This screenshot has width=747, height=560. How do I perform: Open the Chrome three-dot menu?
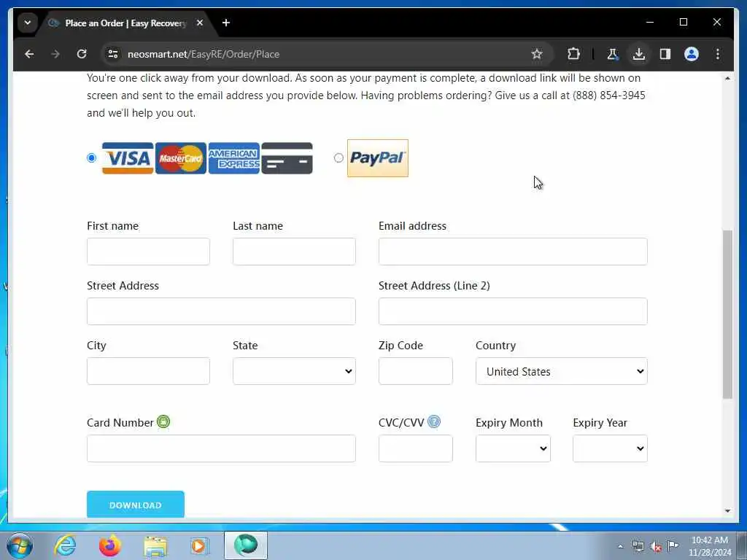point(718,54)
